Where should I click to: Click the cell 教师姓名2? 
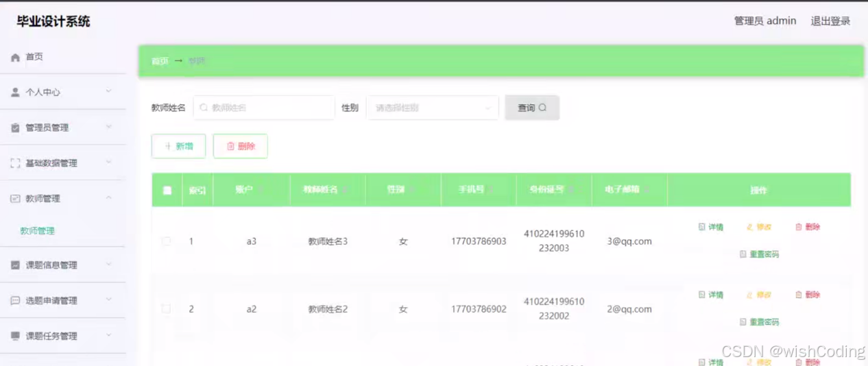click(328, 309)
